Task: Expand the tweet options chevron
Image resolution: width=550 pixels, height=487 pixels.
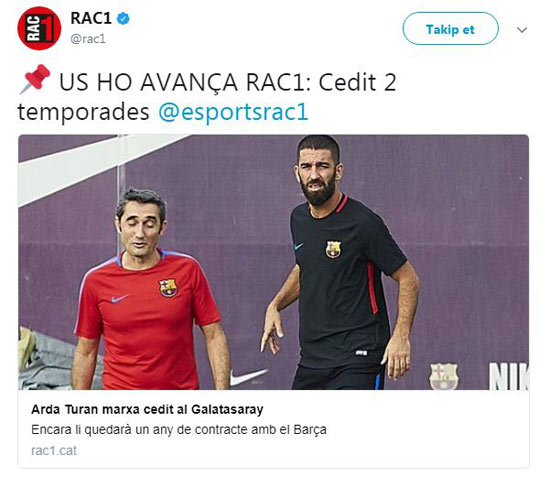Action: coord(522,30)
